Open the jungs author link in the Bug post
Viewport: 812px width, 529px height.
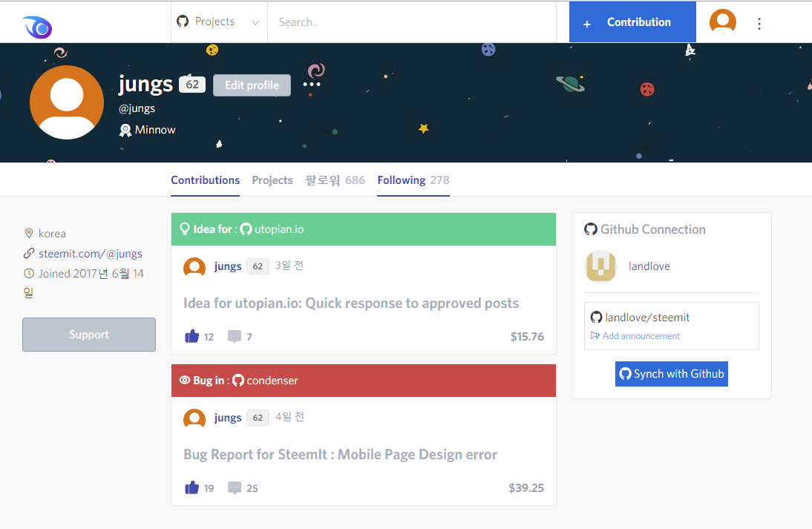pyautogui.click(x=228, y=418)
